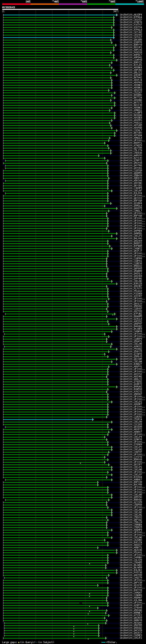Click the green ~80% identity legend bar
146x644 pixels.
tap(101, 4)
